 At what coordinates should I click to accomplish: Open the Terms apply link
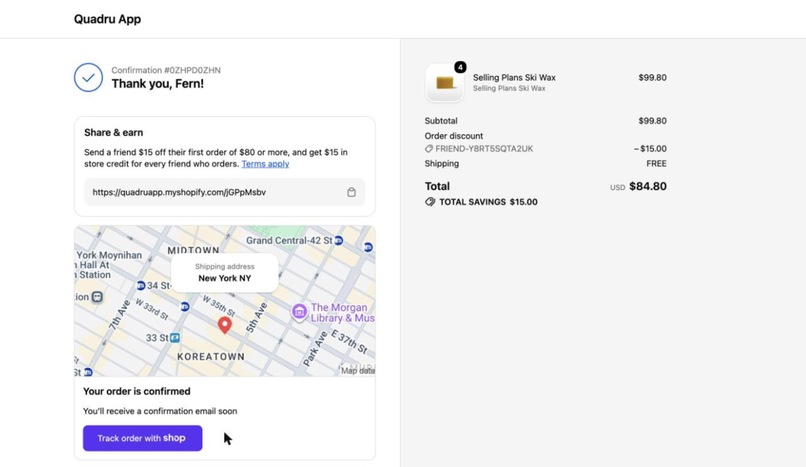point(265,164)
